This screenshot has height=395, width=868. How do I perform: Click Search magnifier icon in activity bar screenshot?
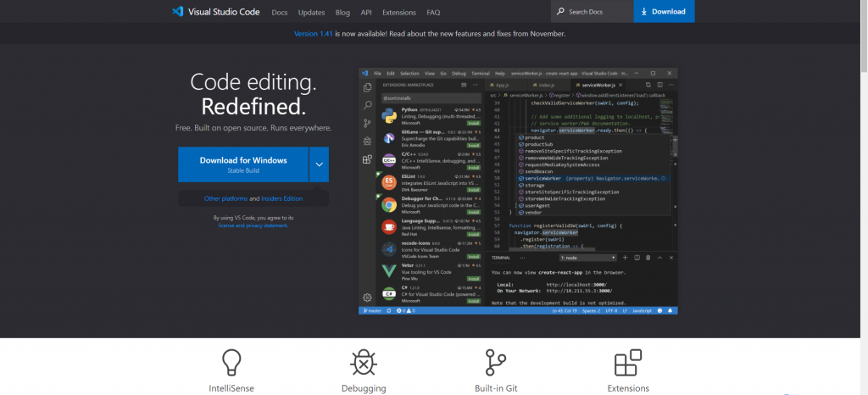pyautogui.click(x=367, y=105)
